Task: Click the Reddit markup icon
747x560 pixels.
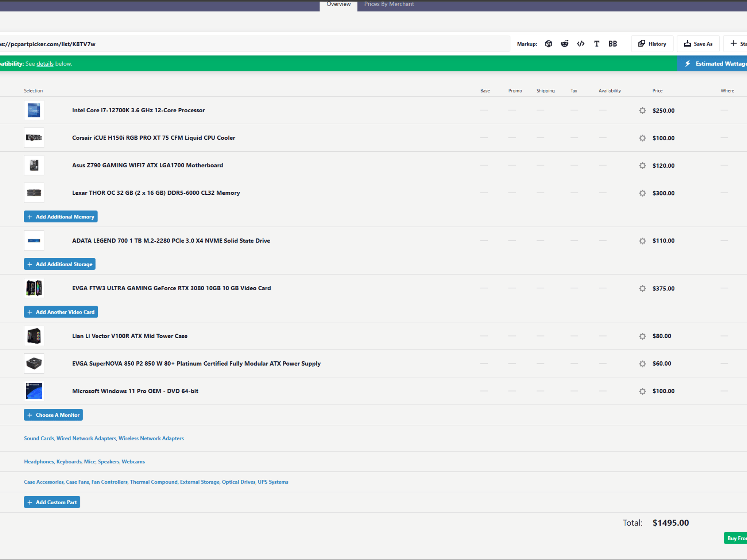Action: pos(565,44)
